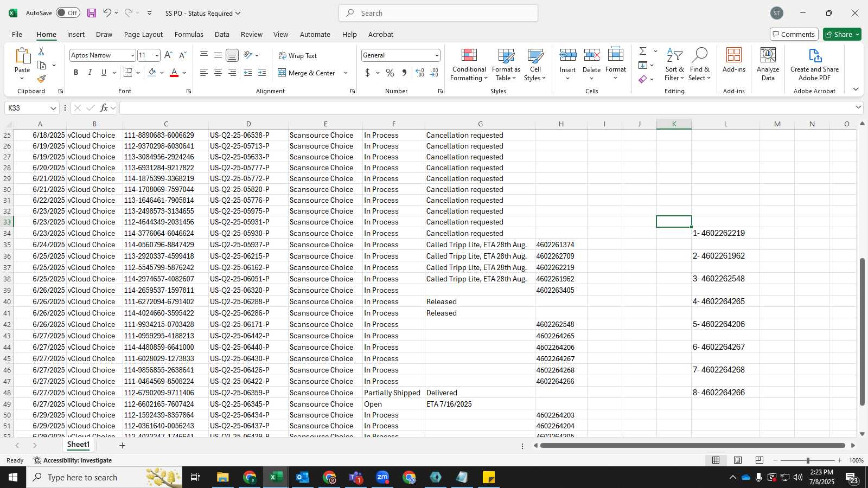Click the Windows Start button
The width and height of the screenshot is (868, 488).
[13, 477]
